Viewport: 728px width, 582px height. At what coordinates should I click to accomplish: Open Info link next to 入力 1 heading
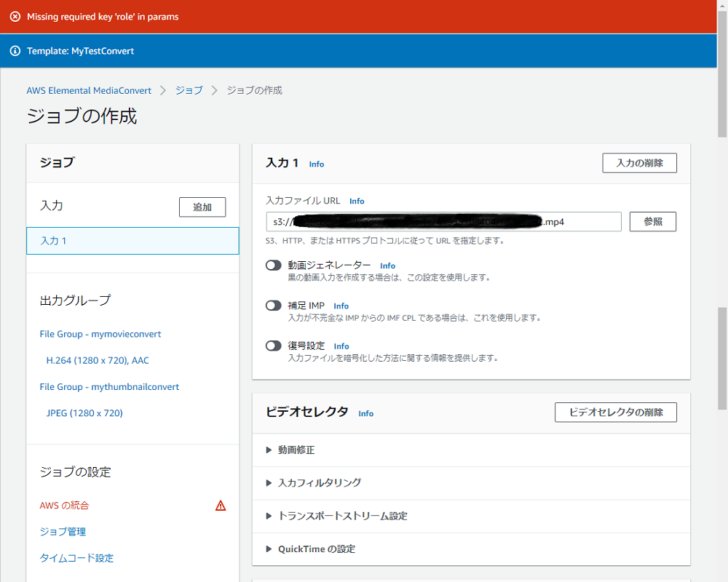pos(317,164)
